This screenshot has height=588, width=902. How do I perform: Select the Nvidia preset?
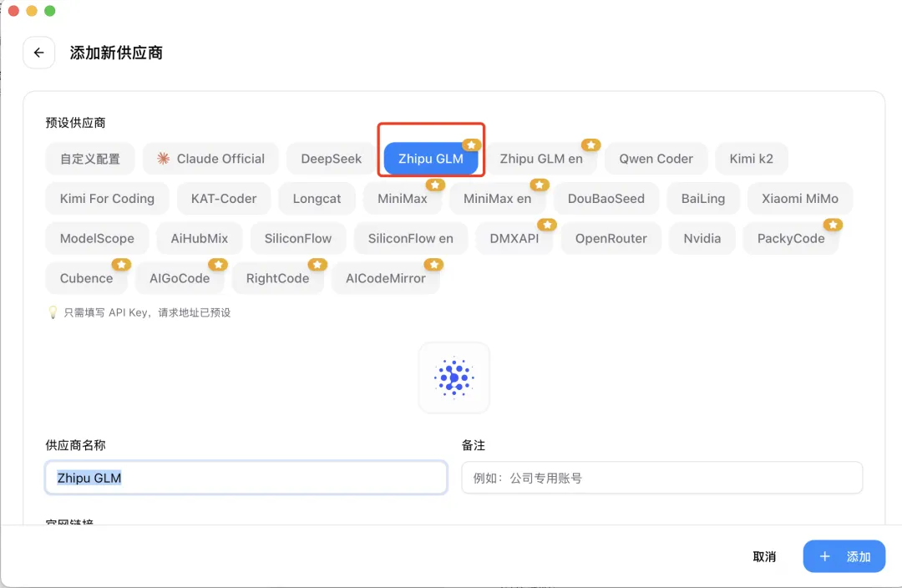point(702,238)
